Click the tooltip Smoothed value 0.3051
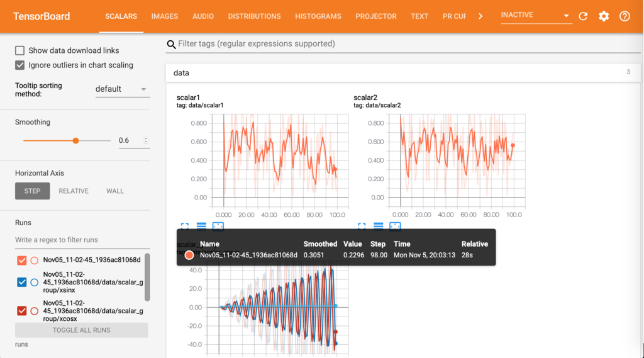Viewport: 644px width, 358px height. pyautogui.click(x=313, y=255)
